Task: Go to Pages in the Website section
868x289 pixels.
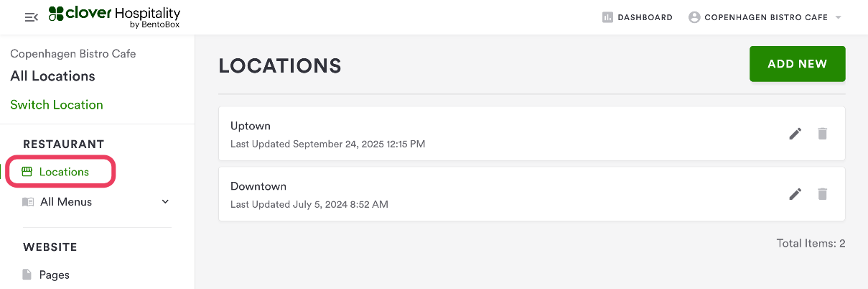Action: click(55, 275)
